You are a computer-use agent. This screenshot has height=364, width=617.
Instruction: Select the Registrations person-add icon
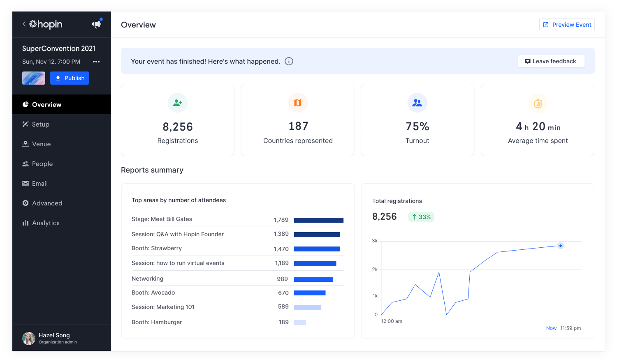click(177, 102)
